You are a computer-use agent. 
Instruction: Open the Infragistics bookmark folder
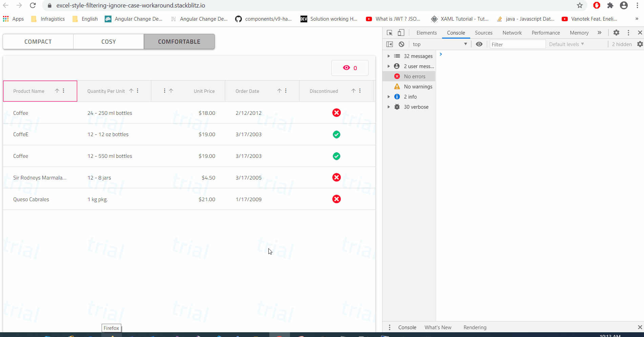coord(48,19)
